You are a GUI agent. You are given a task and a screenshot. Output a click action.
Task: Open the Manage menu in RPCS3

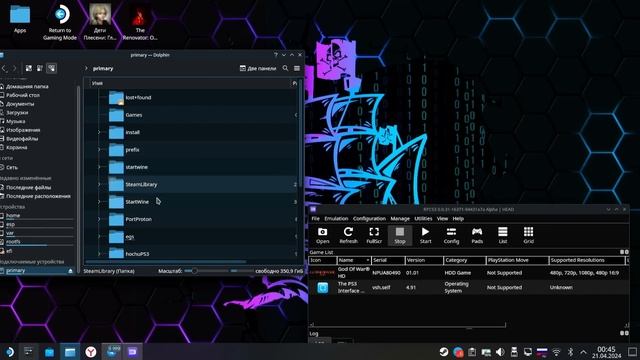tap(400, 219)
